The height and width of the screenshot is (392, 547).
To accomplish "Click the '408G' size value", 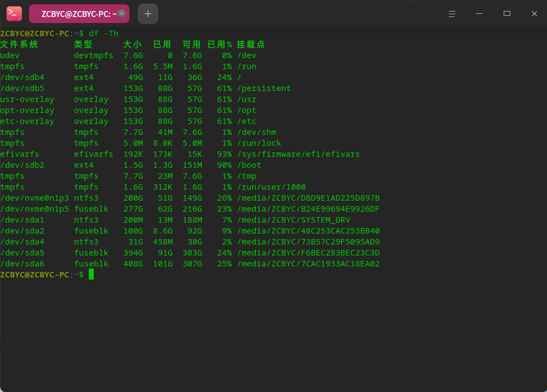I will click(x=133, y=264).
